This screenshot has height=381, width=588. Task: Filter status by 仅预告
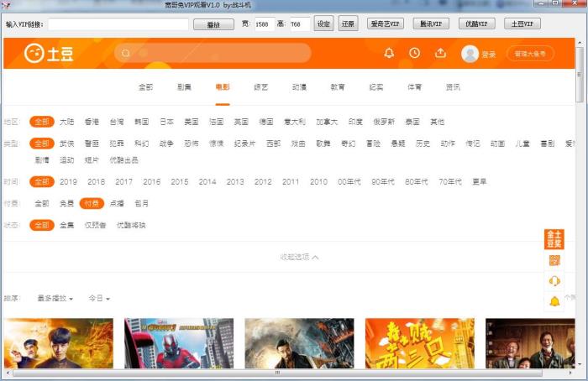[x=95, y=225]
